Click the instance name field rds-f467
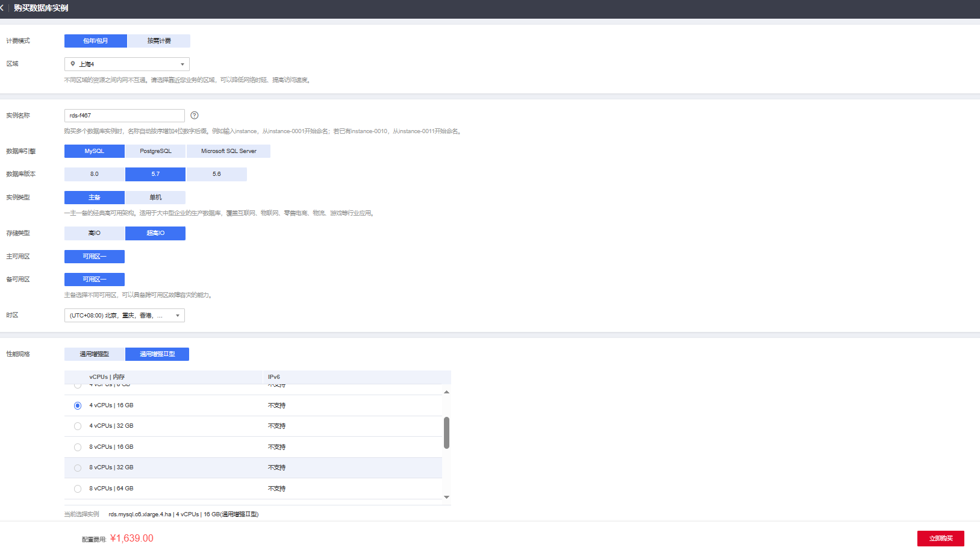Image resolution: width=980 pixels, height=550 pixels. tap(125, 116)
